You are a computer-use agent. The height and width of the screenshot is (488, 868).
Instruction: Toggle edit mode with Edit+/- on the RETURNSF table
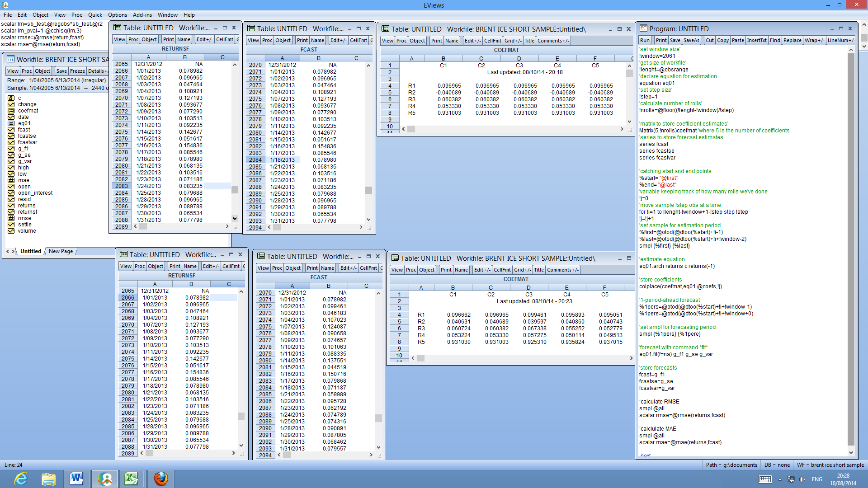point(204,39)
